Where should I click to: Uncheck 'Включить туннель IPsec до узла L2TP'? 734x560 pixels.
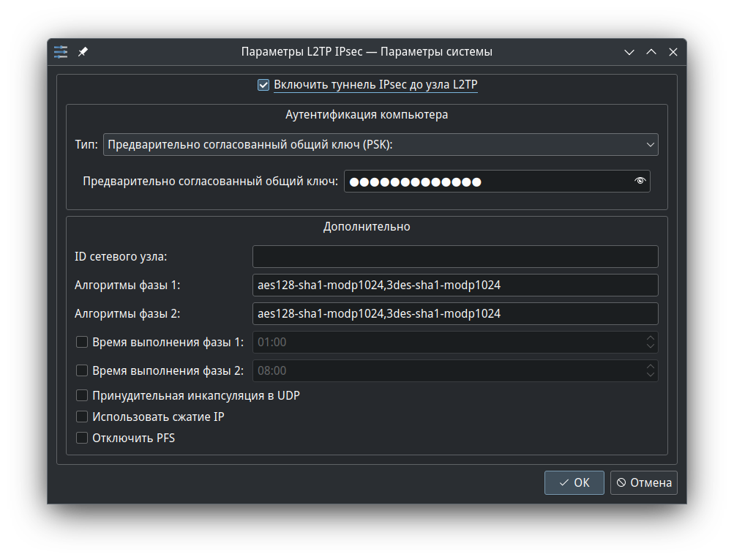[264, 85]
